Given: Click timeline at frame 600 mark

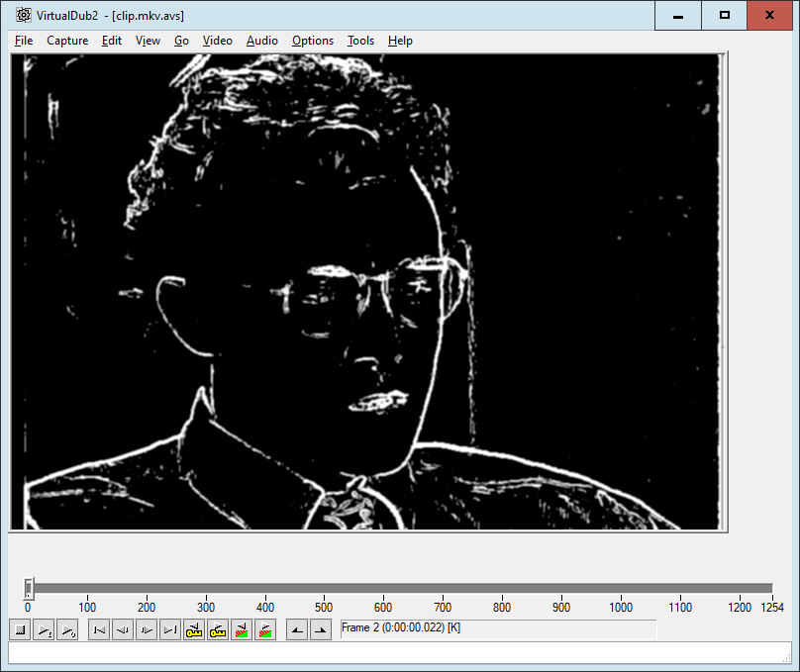Looking at the screenshot, I should pyautogui.click(x=383, y=589).
